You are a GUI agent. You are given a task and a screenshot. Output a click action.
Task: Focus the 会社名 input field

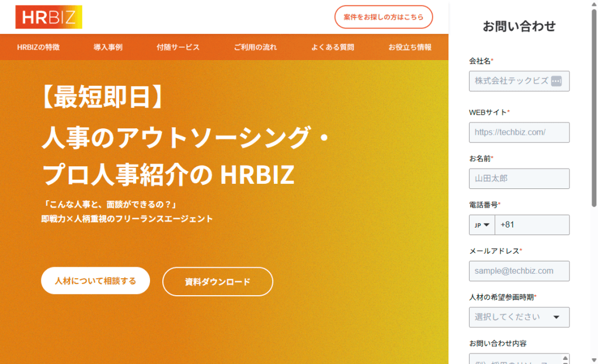click(508, 81)
